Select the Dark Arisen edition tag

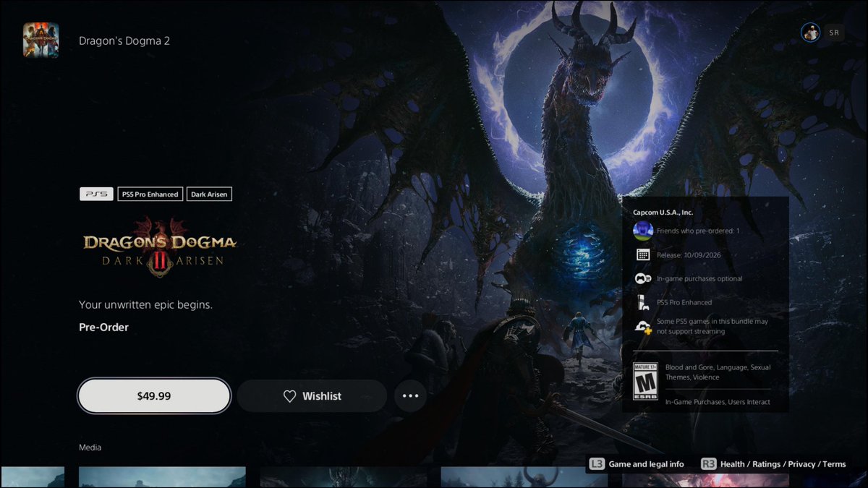(x=209, y=194)
